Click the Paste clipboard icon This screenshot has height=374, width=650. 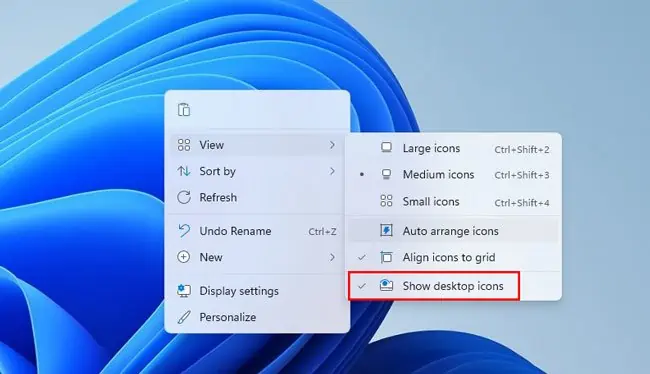point(184,110)
